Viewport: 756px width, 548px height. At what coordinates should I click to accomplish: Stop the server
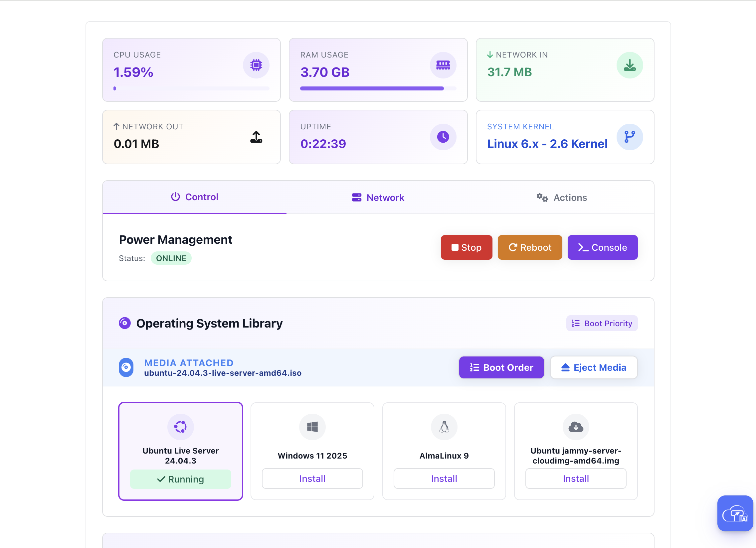tap(466, 247)
